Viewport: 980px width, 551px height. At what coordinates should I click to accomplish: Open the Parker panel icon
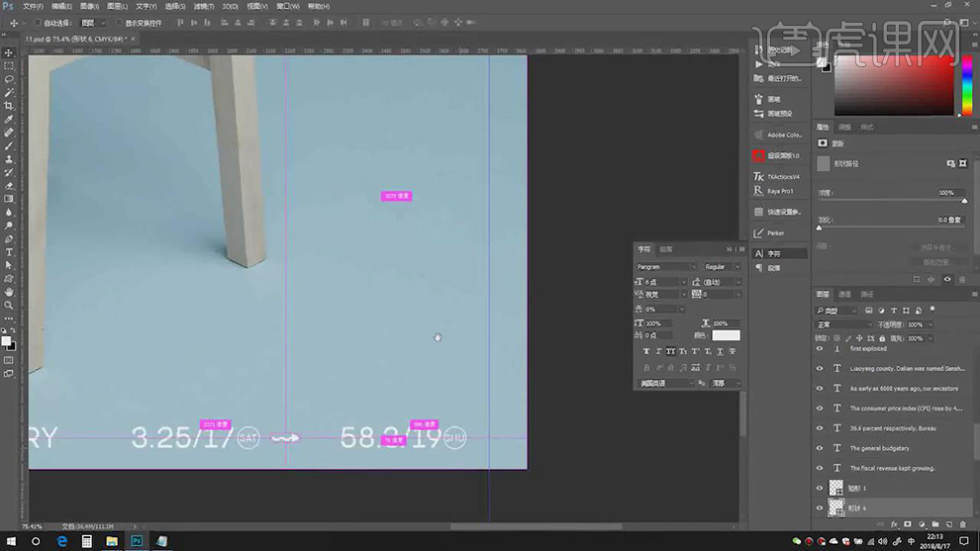pos(758,233)
